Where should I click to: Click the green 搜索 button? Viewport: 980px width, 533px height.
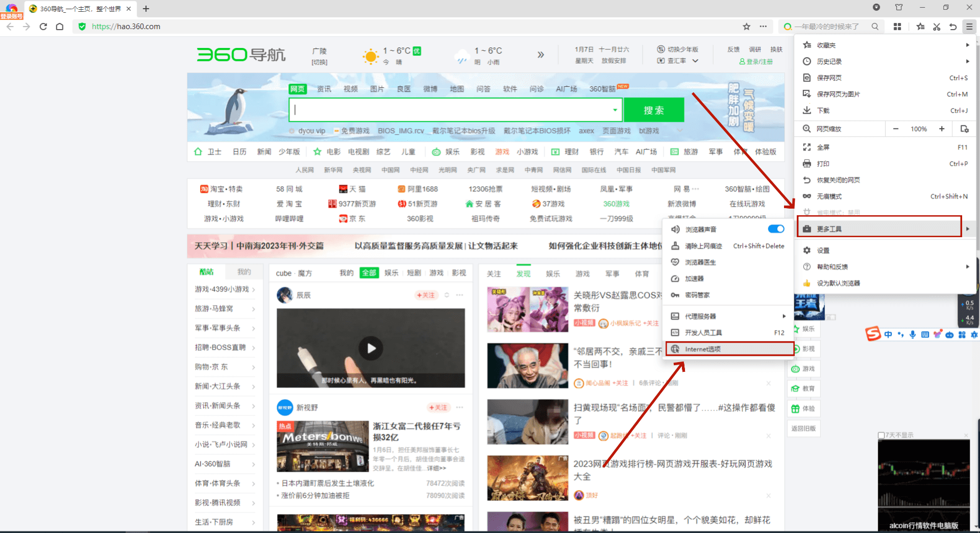[654, 110]
